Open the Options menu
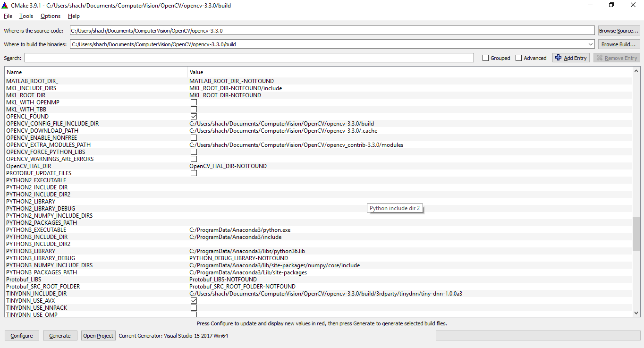This screenshot has width=644, height=348. [x=50, y=16]
